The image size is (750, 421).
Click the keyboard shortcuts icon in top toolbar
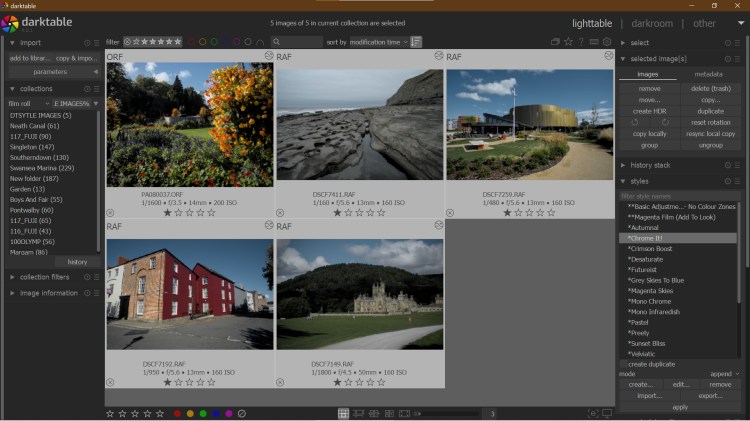pyautogui.click(x=594, y=42)
